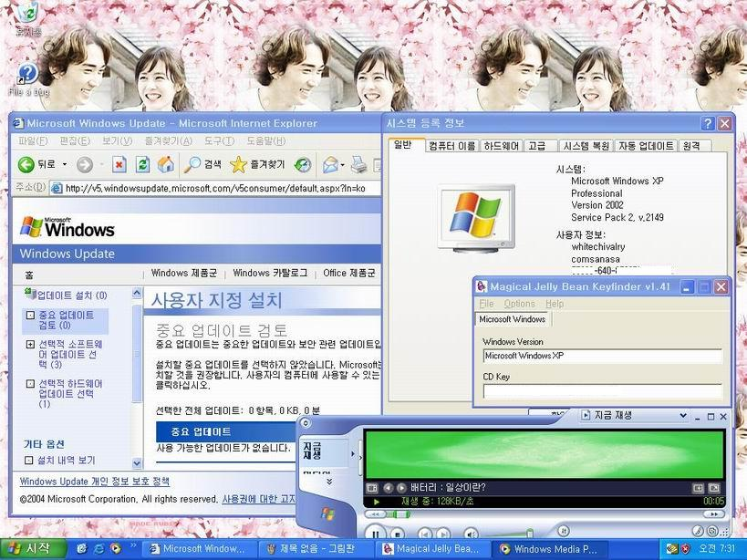
Task: Select the 선택적 하드웨어 업데이트 선택 (1) item
Action: click(x=70, y=394)
